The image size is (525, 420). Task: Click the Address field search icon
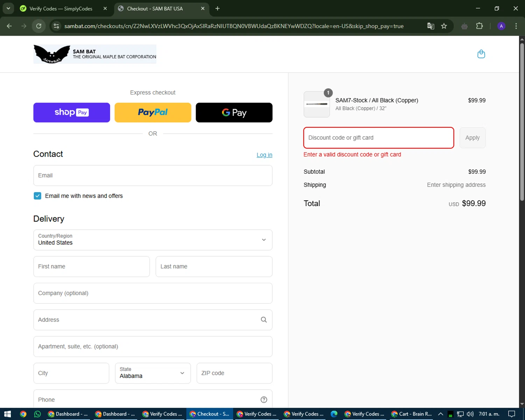(x=264, y=320)
